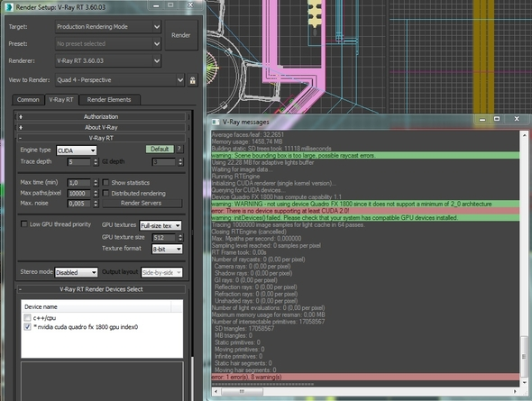Switch to the Common tab
This screenshot has width=532, height=401.
tap(28, 100)
